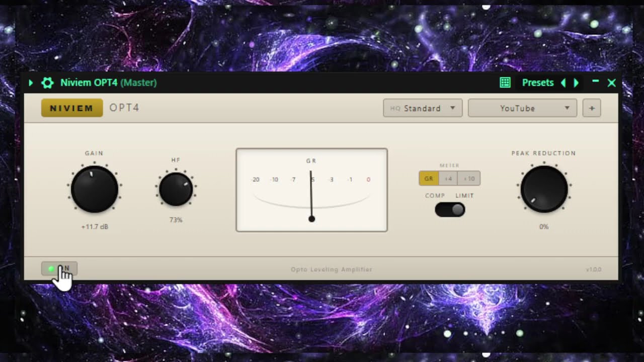The image size is (644, 362).
Task: Click the +11.7 dB gain value
Action: pos(95,227)
